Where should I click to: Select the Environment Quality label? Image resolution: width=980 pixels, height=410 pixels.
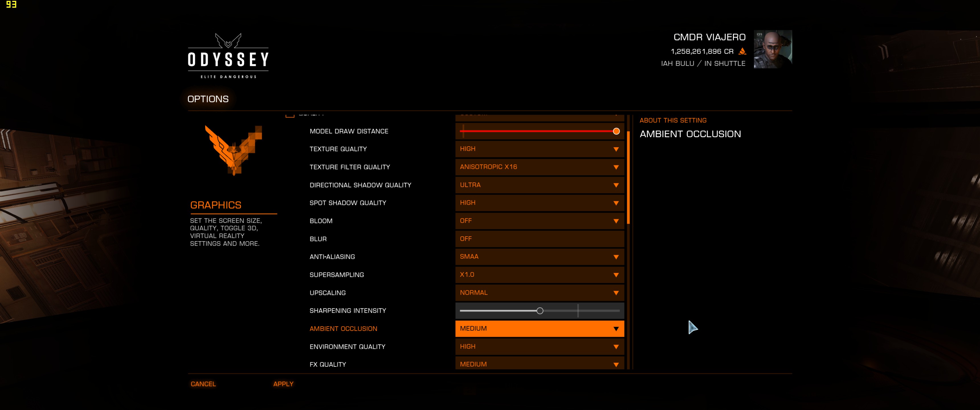[347, 347]
